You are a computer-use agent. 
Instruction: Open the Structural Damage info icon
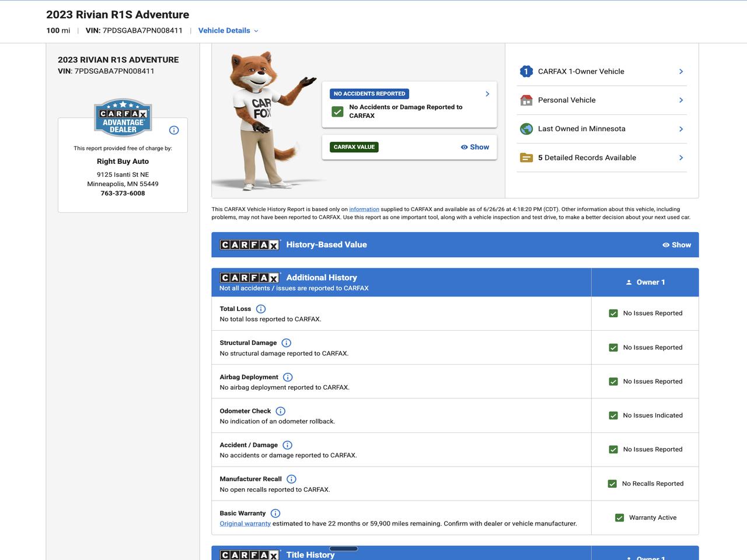pos(287,343)
